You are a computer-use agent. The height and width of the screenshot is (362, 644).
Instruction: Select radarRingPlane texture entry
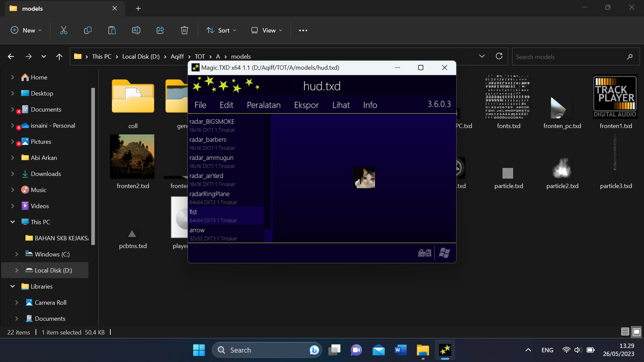click(226, 198)
